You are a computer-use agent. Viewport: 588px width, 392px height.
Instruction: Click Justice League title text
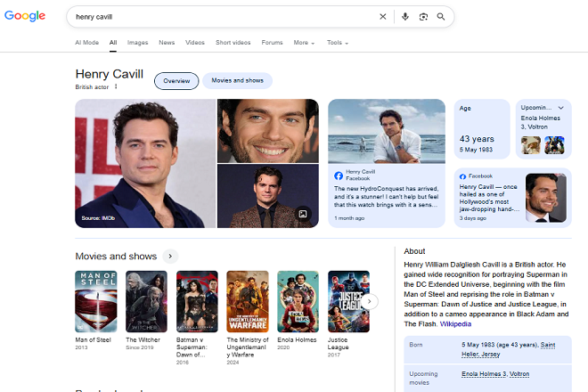pos(338,343)
